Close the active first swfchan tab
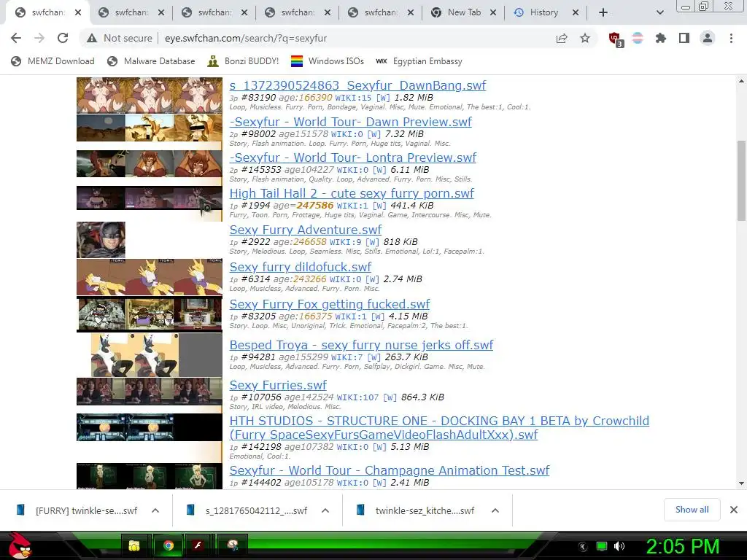 click(x=78, y=12)
